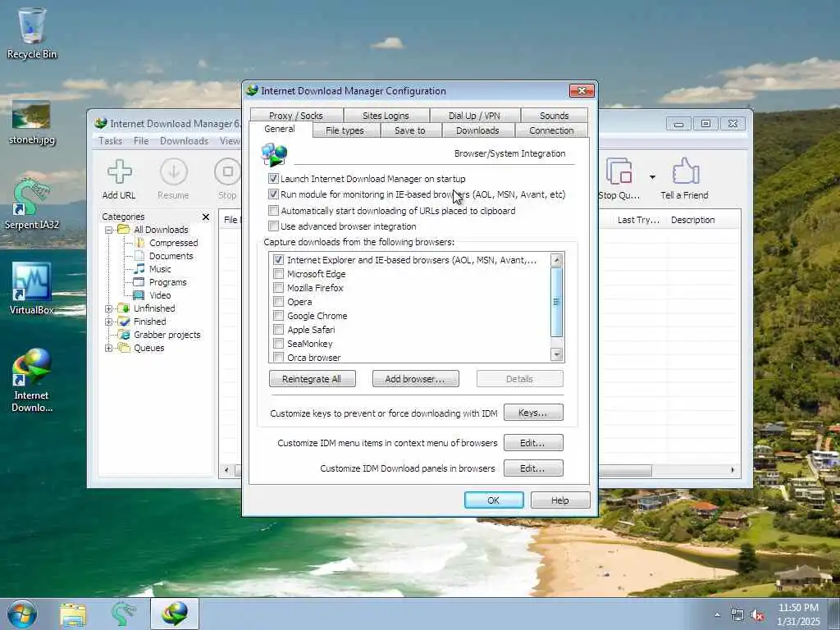Click Edit... for context menu items
This screenshot has width=840, height=630.
click(x=533, y=443)
